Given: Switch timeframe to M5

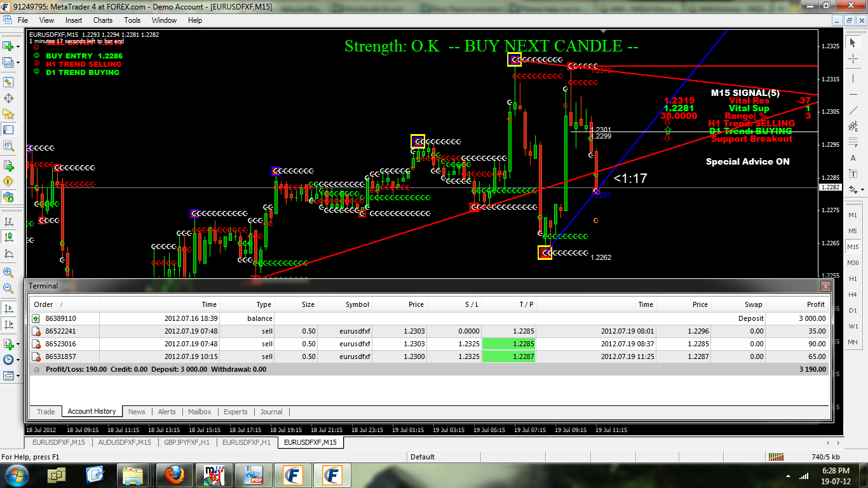Looking at the screenshot, I should tap(853, 231).
